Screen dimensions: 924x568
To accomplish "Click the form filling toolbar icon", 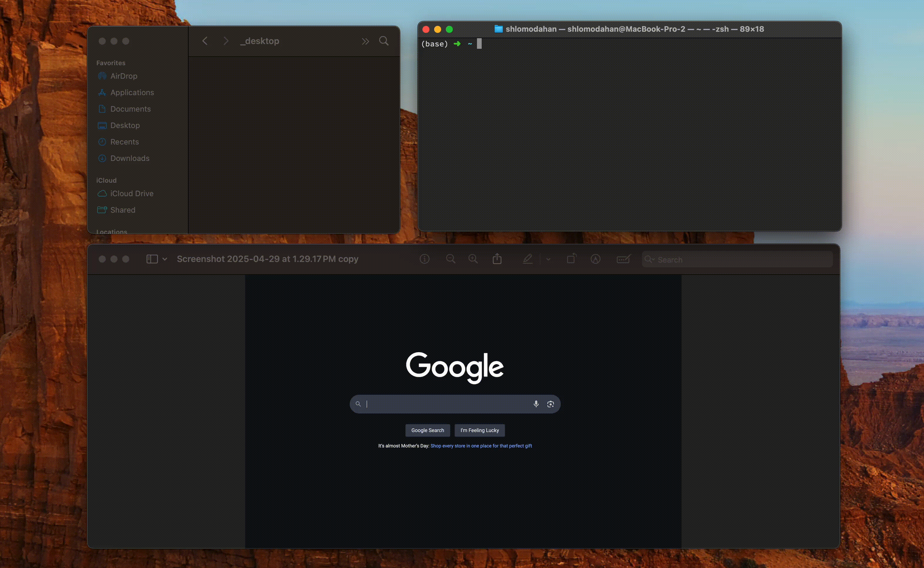I will (623, 259).
